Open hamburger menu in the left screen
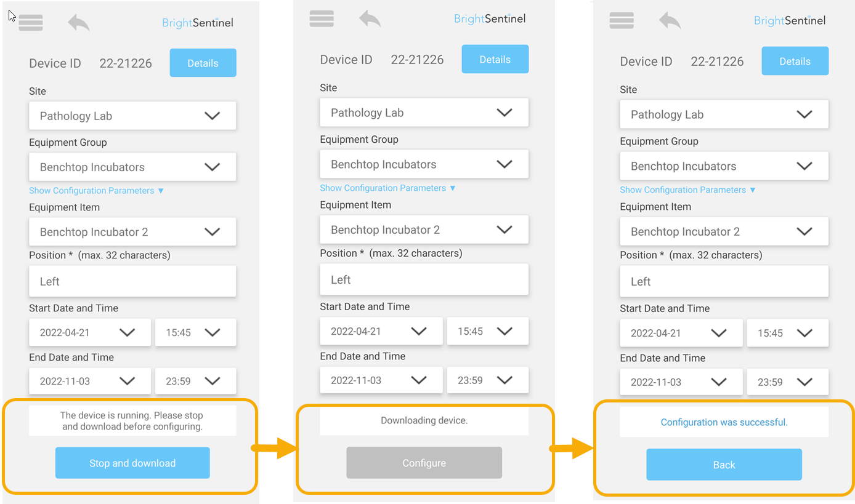 coord(31,23)
